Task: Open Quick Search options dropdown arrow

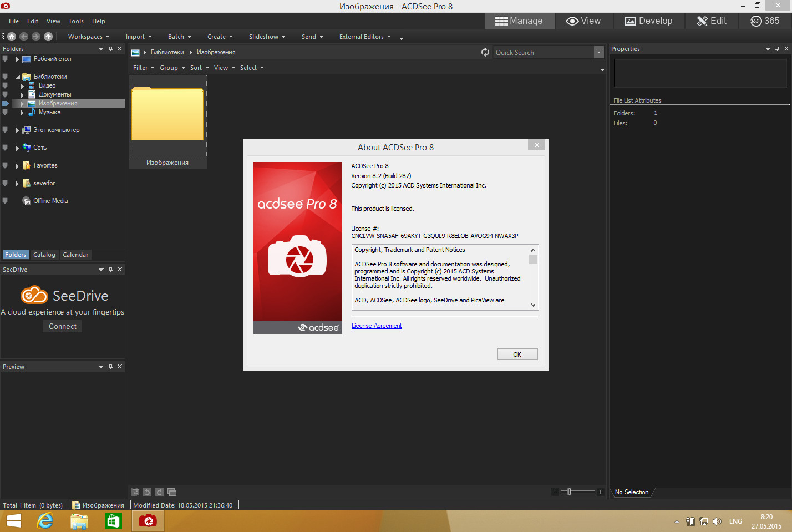Action: [599, 52]
